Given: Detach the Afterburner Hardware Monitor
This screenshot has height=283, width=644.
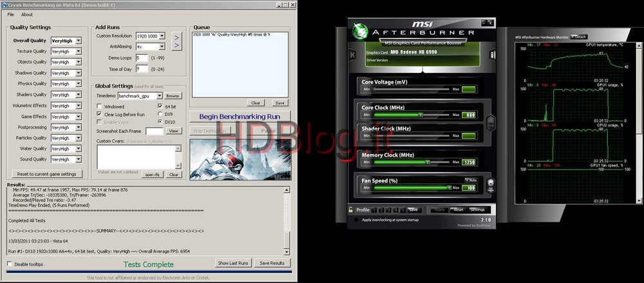Looking at the screenshot, I should (x=579, y=37).
